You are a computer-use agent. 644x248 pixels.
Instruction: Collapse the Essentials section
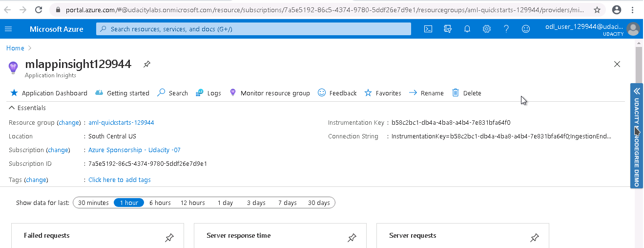(27, 108)
